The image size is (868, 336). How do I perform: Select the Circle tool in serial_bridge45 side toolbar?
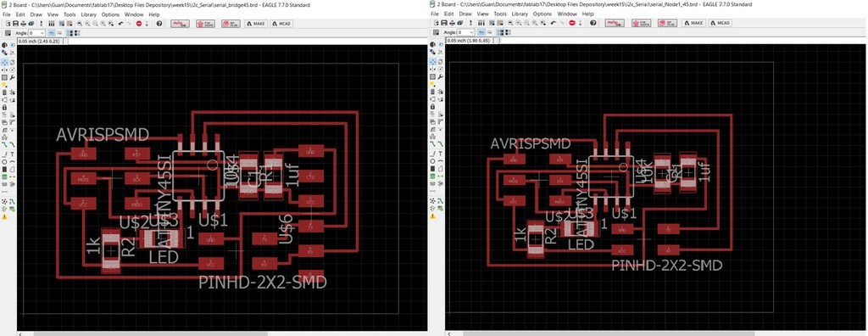point(4,162)
